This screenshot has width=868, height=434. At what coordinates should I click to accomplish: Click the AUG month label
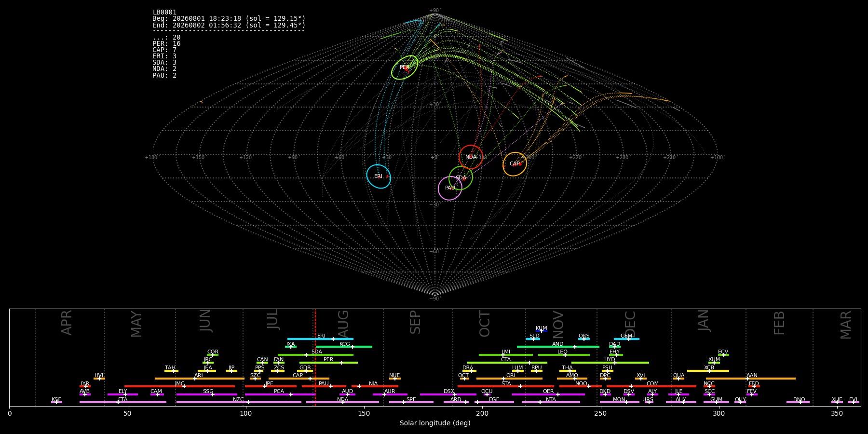pos(343,324)
